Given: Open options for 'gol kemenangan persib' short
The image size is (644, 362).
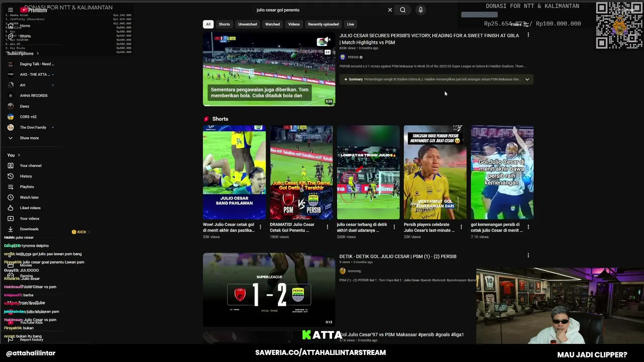Looking at the screenshot, I should [528, 227].
